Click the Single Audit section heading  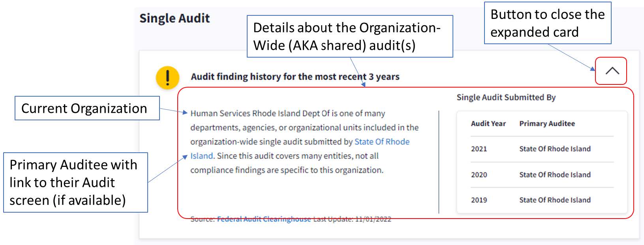[175, 18]
